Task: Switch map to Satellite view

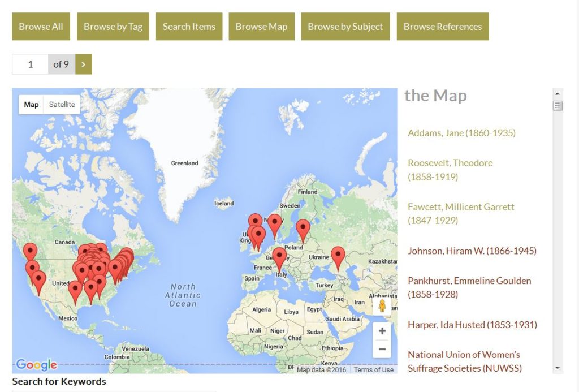Action: (62, 105)
